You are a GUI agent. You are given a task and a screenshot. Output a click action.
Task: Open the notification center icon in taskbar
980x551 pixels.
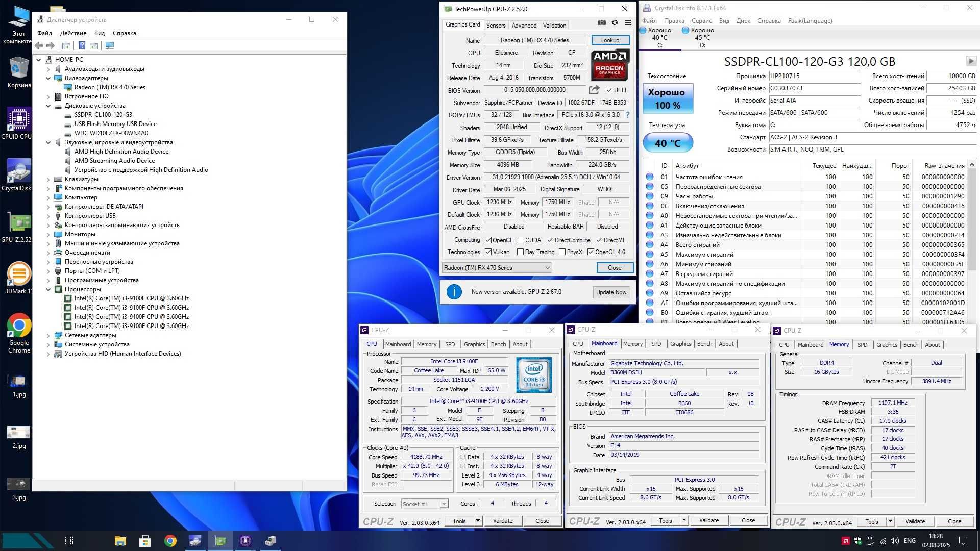click(x=963, y=541)
